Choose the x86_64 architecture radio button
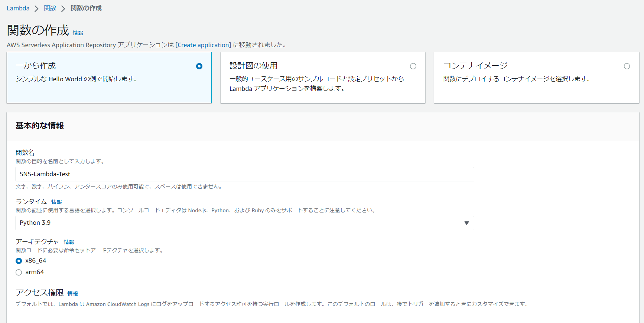The width and height of the screenshot is (644, 323). click(x=19, y=261)
